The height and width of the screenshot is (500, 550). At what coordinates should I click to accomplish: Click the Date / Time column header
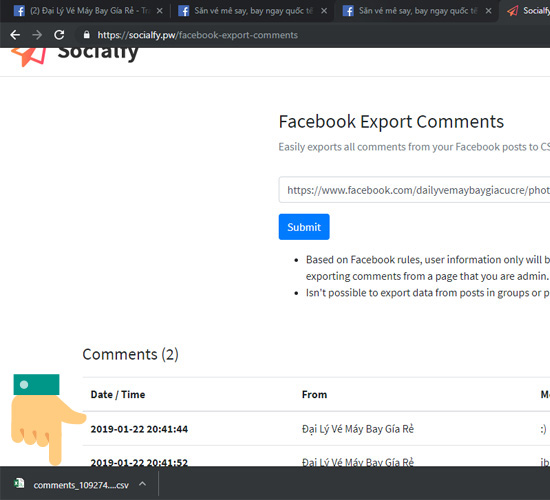click(118, 394)
